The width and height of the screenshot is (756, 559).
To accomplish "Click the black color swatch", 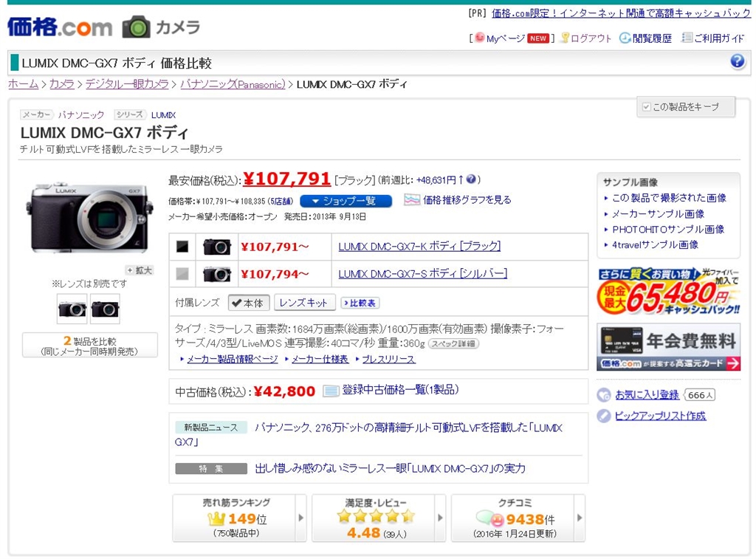I will [x=182, y=247].
